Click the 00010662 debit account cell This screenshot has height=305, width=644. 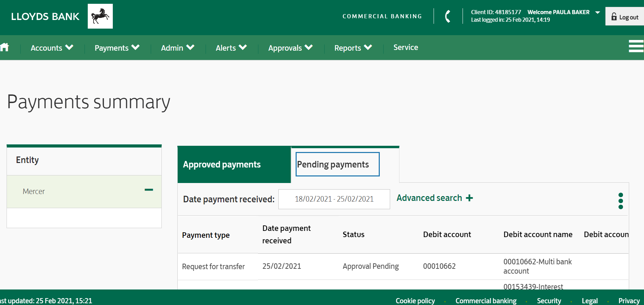[439, 266]
